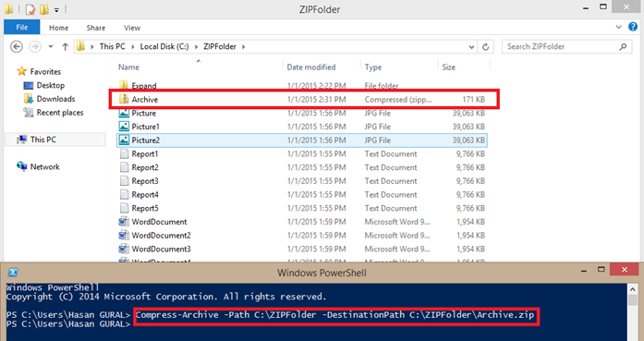Click Local Disk (C:) breadcrumb
The width and height of the screenshot is (644, 341).
pos(164,46)
